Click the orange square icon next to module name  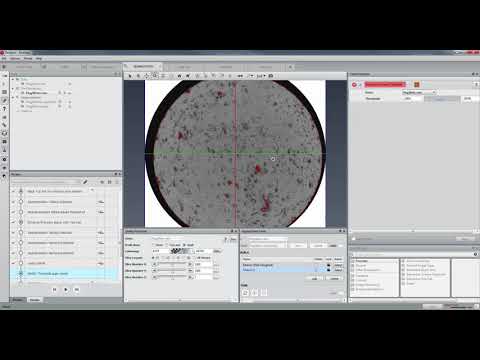coord(416,85)
